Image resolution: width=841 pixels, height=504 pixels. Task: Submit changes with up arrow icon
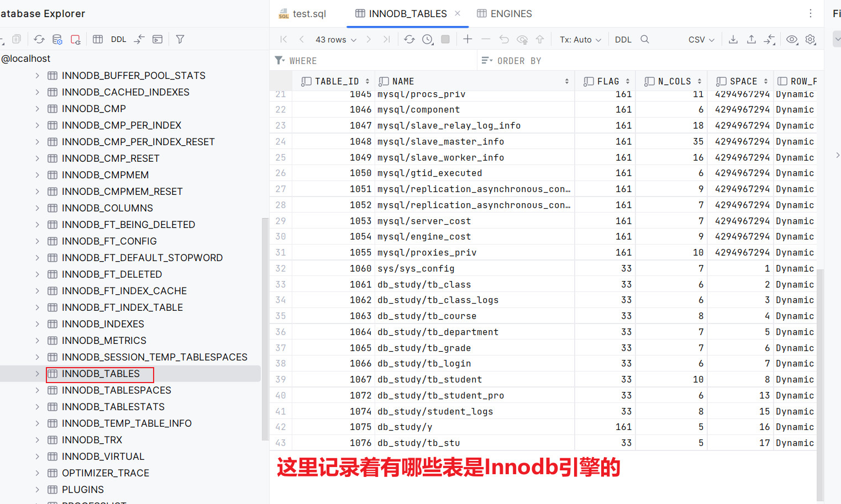[x=540, y=39]
